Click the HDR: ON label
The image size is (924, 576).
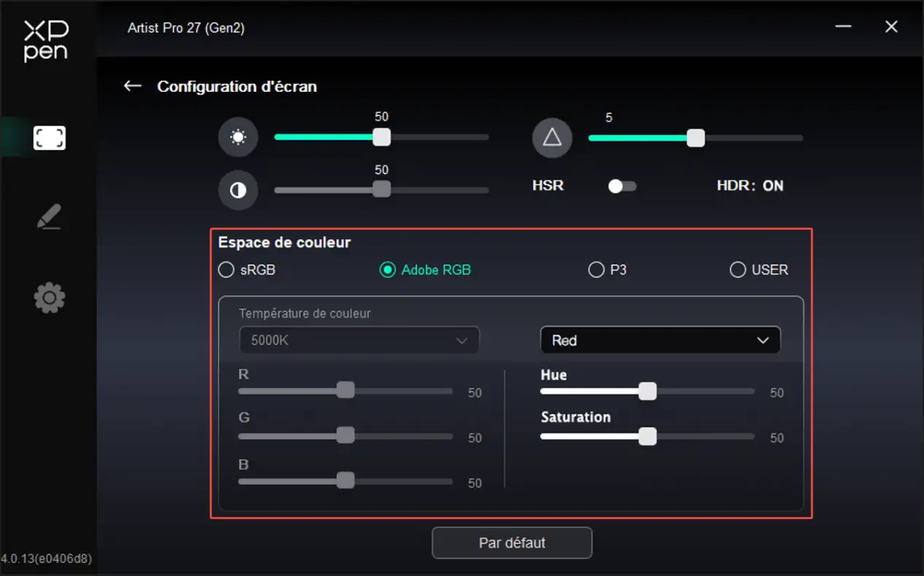[750, 186]
